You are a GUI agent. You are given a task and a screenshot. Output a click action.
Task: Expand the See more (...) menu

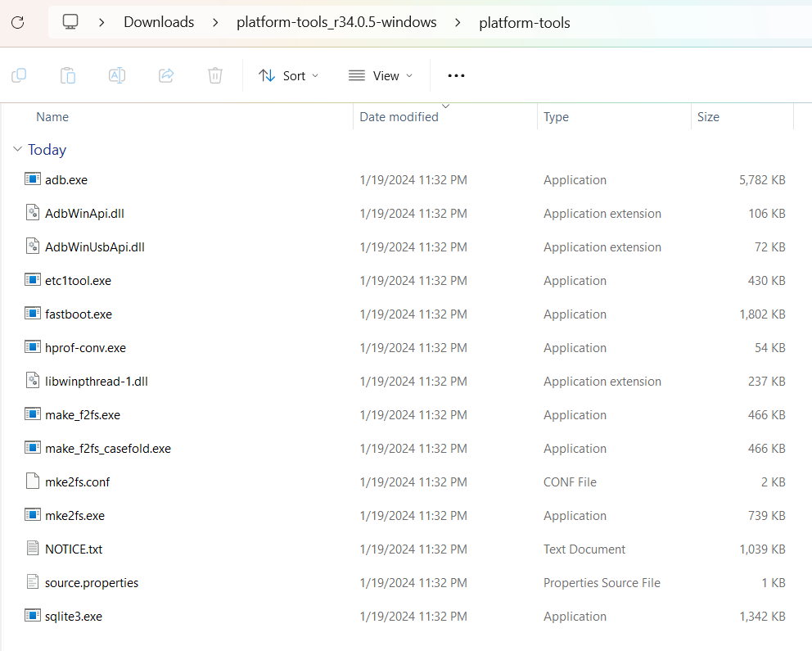pos(456,75)
